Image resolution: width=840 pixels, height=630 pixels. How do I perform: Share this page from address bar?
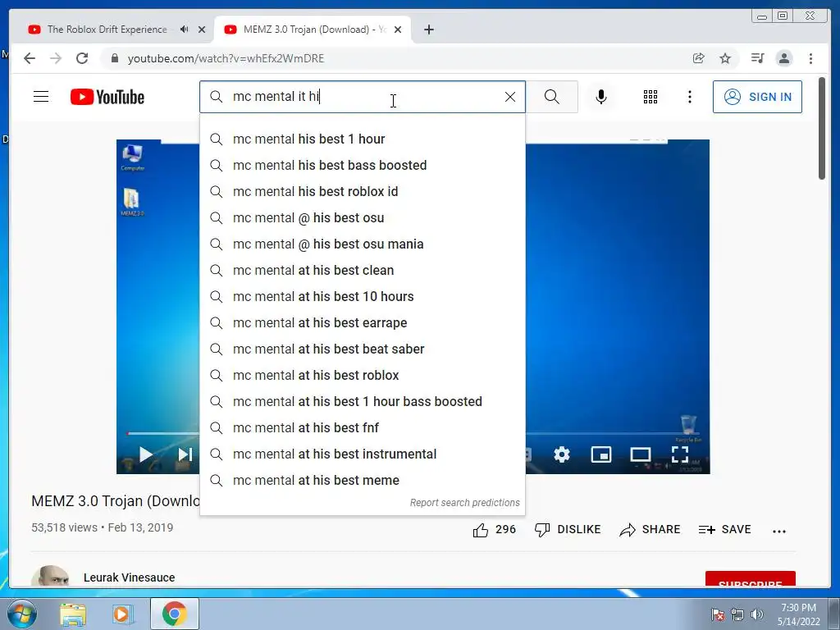click(x=699, y=58)
